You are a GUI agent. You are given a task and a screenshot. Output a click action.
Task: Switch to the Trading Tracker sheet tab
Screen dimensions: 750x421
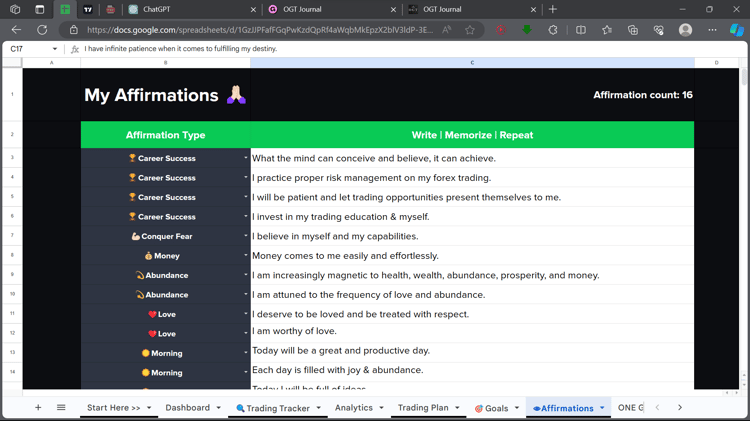point(273,408)
